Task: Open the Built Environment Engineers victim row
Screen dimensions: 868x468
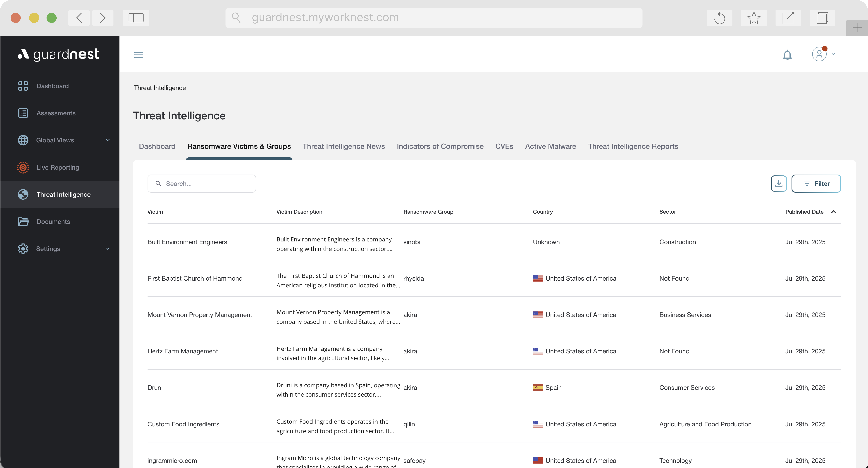Action: [x=187, y=242]
